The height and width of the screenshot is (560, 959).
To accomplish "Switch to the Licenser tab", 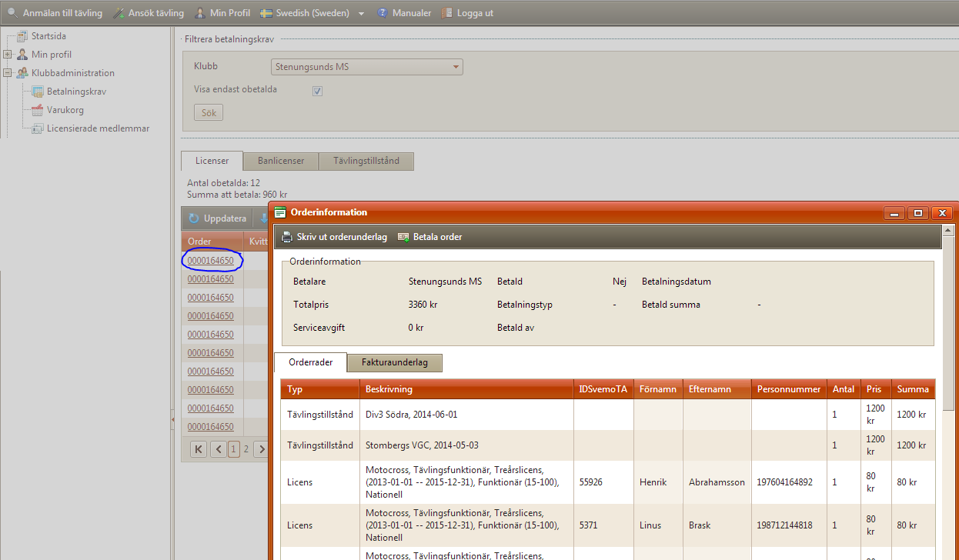I will click(212, 161).
